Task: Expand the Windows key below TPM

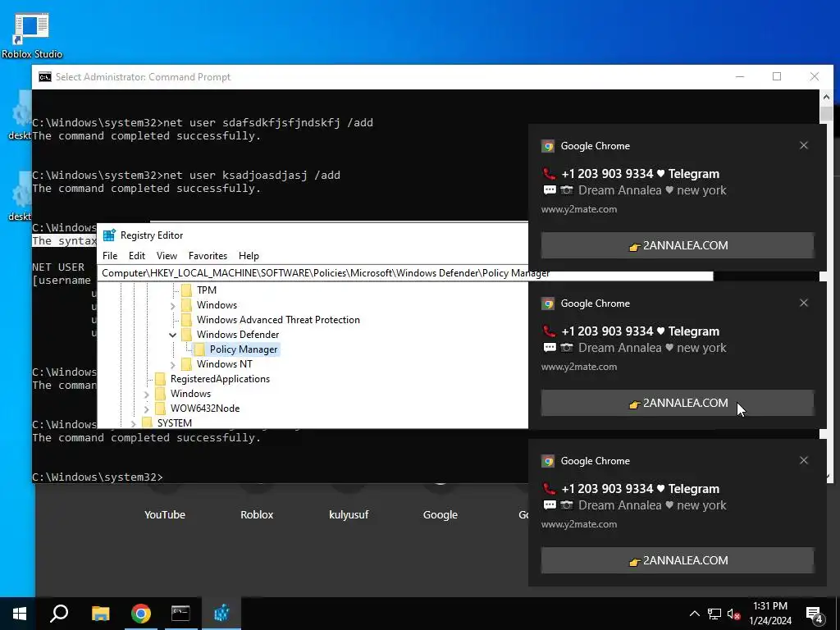Action: (172, 306)
